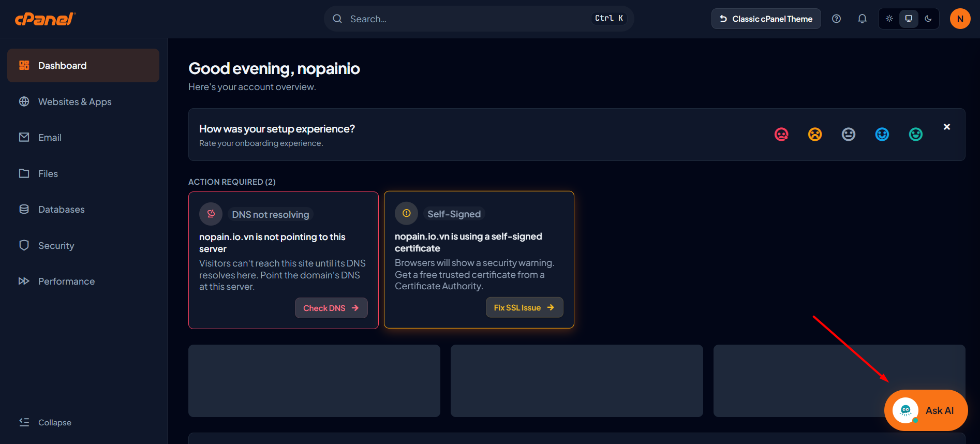Image resolution: width=980 pixels, height=444 pixels.
Task: Click Classic cPanel Theme button
Action: click(766, 19)
